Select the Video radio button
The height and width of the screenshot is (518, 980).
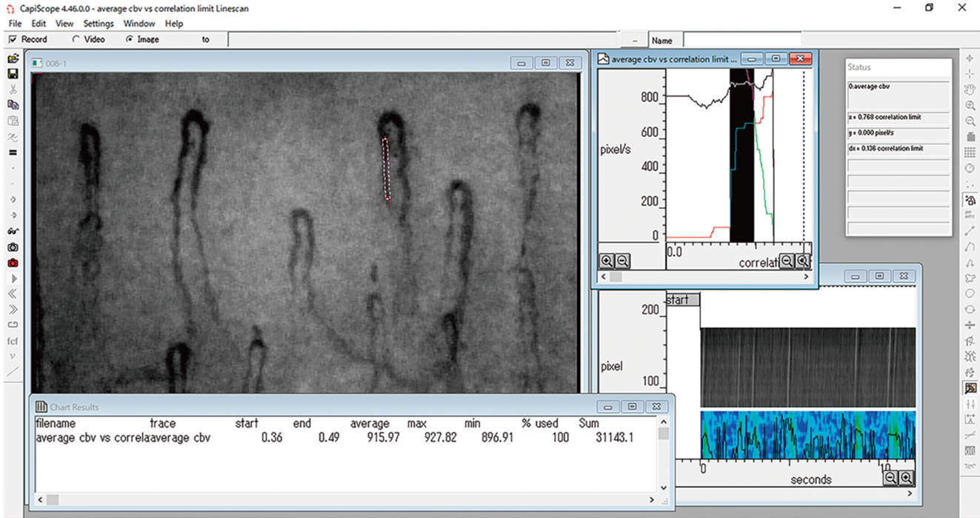click(x=76, y=39)
